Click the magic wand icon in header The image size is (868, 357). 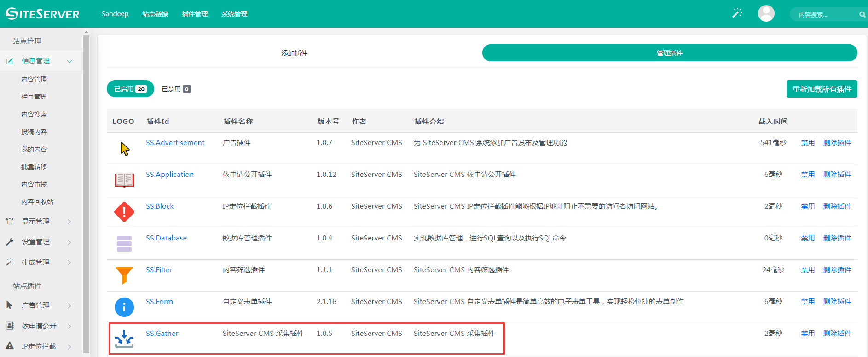[737, 13]
